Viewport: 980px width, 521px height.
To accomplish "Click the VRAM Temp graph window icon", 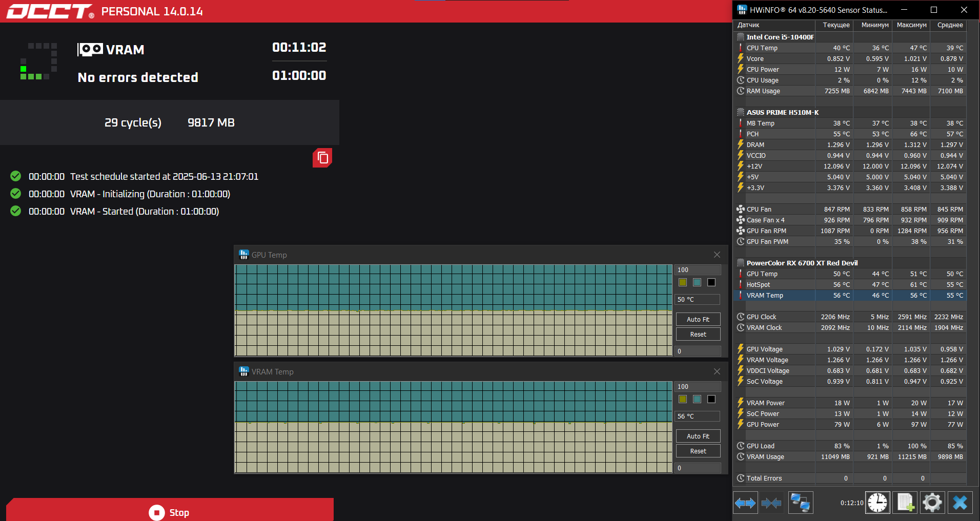I will (x=244, y=371).
